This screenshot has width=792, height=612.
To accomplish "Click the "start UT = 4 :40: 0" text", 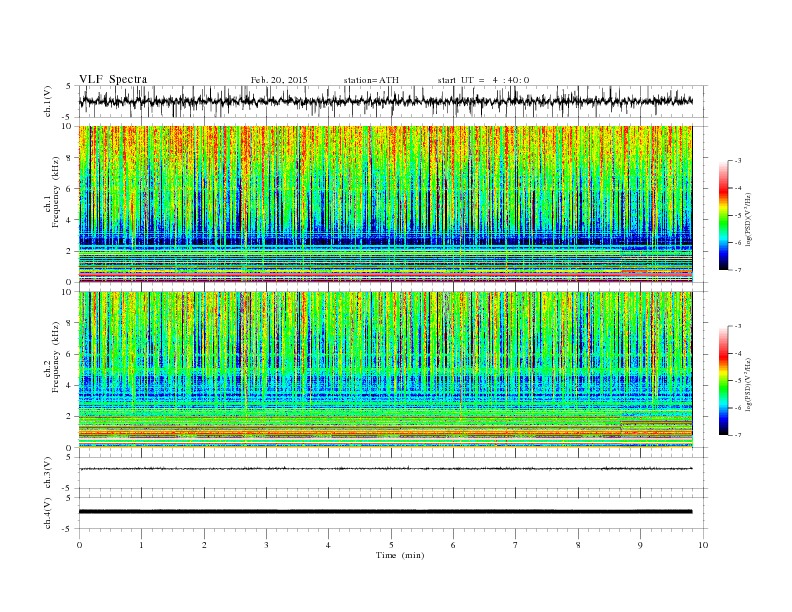I will point(483,80).
